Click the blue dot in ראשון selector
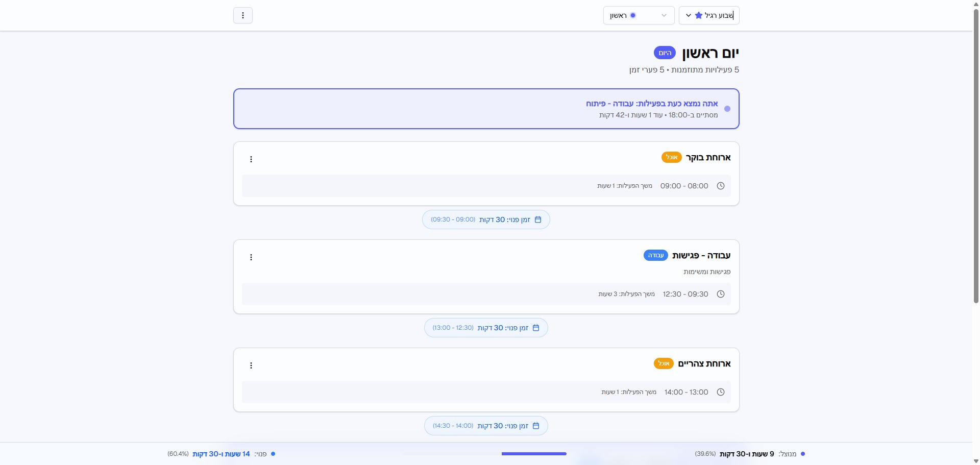 [x=633, y=15]
